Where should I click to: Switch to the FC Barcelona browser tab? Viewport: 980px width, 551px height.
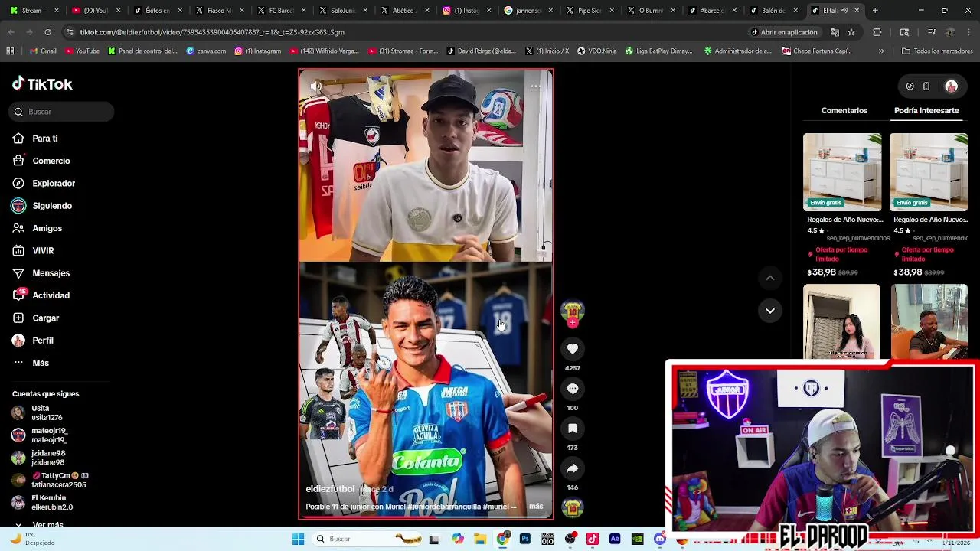pos(280,11)
